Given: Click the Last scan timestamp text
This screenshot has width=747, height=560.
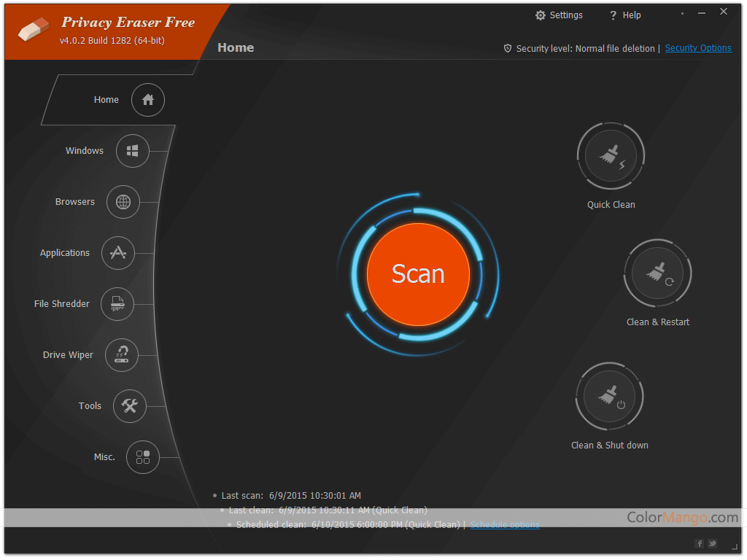Looking at the screenshot, I should 315,496.
